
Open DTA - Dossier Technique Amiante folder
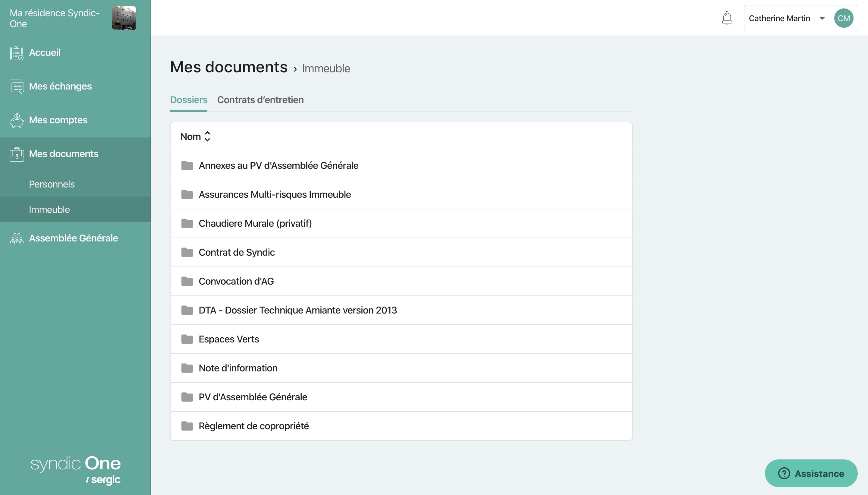401,310
